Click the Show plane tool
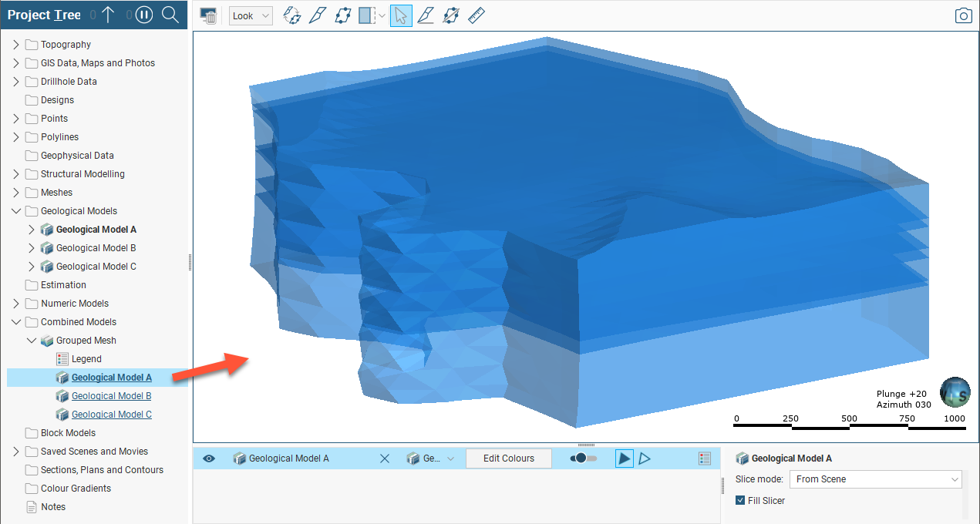The image size is (980, 524). [x=343, y=15]
